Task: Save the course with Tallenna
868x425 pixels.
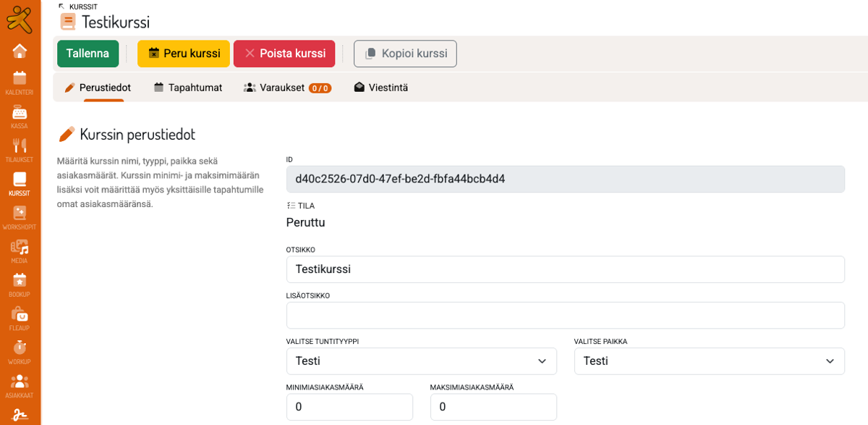Action: pyautogui.click(x=88, y=54)
